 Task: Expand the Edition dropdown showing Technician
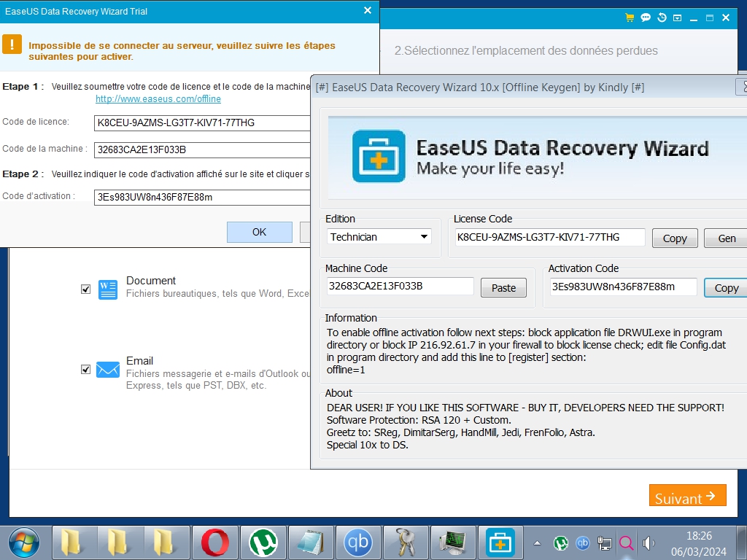379,237
